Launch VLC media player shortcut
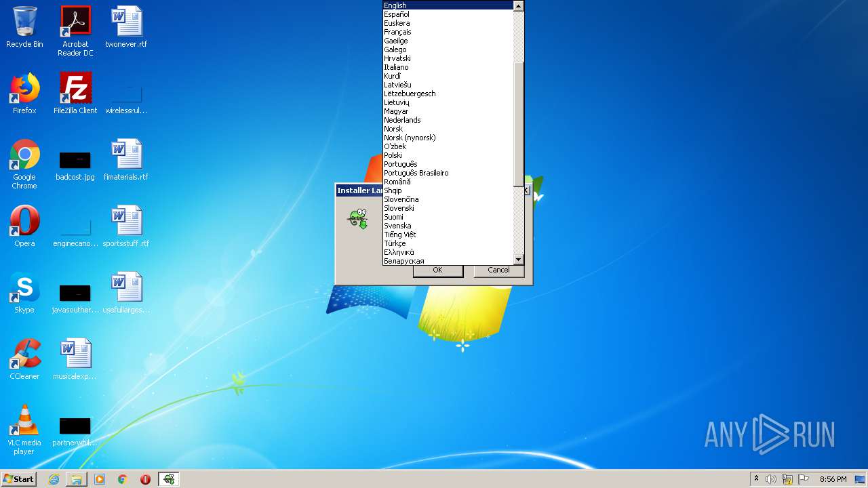The image size is (868, 488). pos(24,430)
